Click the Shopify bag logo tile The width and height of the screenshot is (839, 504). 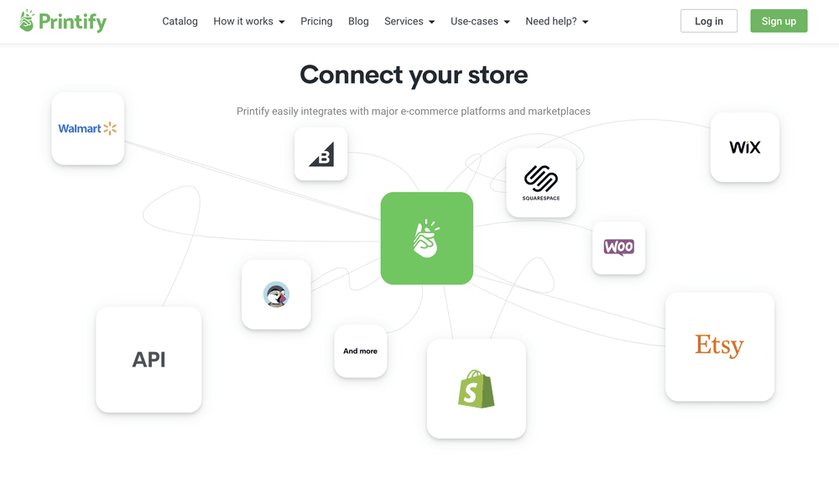[477, 389]
